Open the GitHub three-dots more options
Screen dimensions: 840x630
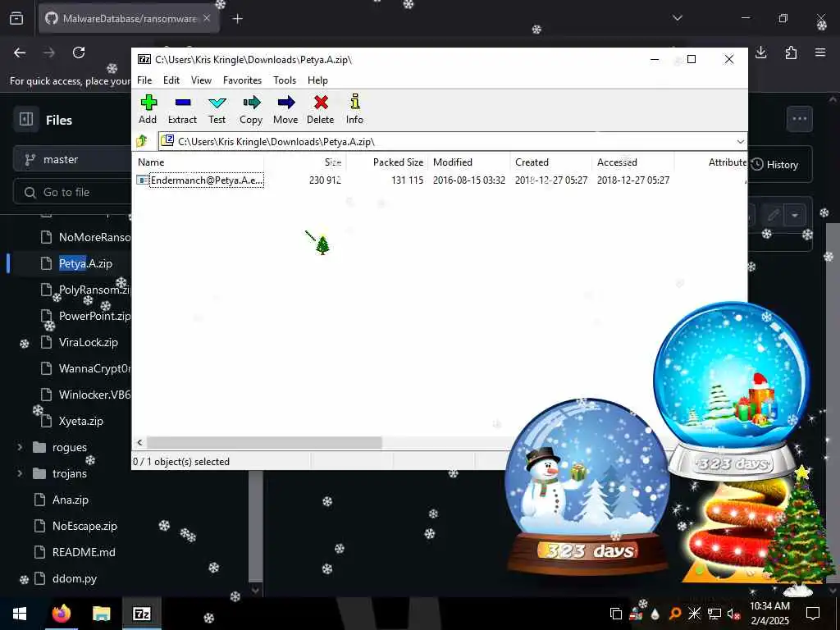coord(799,119)
